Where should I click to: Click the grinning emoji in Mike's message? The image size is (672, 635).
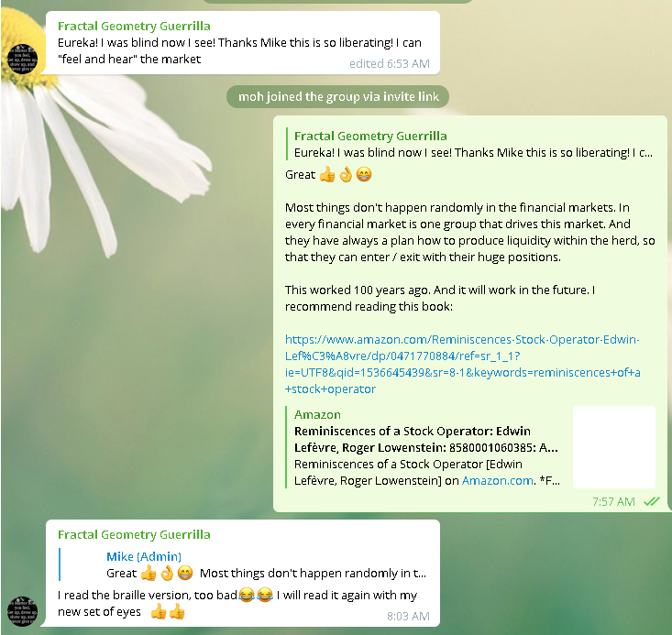point(364,175)
